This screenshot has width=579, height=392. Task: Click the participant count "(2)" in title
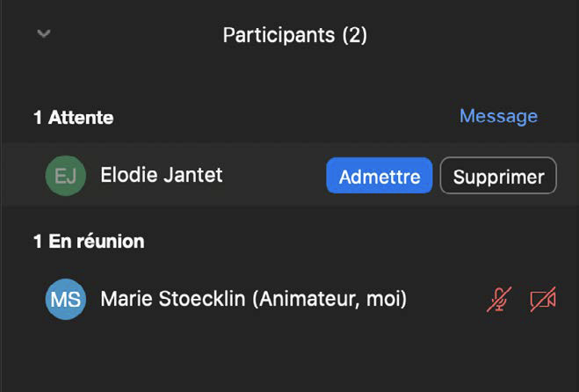(x=353, y=35)
